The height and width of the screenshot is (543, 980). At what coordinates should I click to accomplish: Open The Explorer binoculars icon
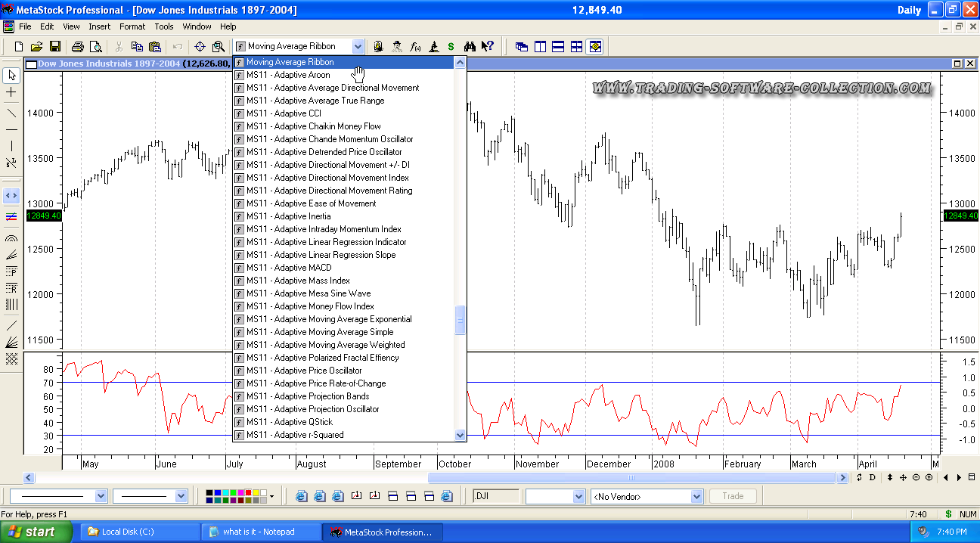click(x=470, y=47)
